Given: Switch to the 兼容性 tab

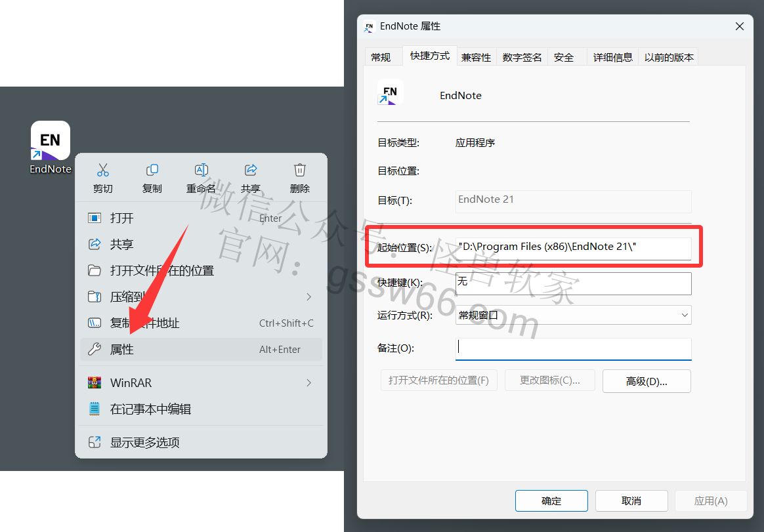Looking at the screenshot, I should pos(476,58).
